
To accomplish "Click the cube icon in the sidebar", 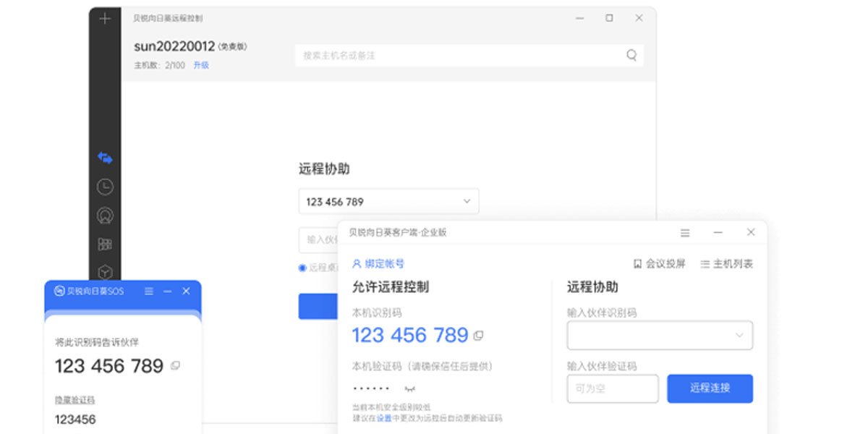I will tap(105, 272).
